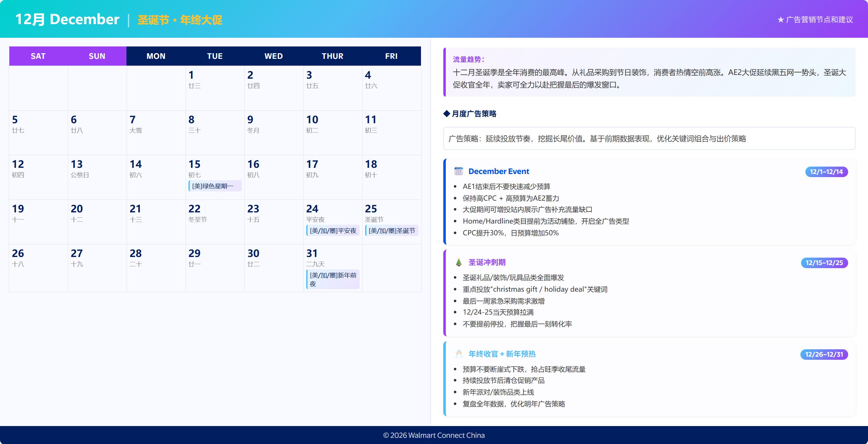Click the 12/26–12/31 date range badge
The height and width of the screenshot is (444, 868).
pyautogui.click(x=825, y=354)
